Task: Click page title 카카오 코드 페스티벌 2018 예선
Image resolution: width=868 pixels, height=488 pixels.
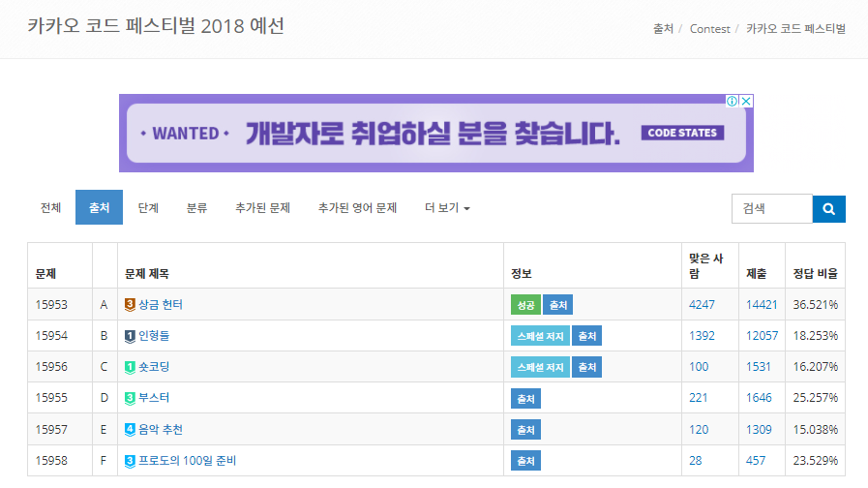Action: (x=156, y=26)
